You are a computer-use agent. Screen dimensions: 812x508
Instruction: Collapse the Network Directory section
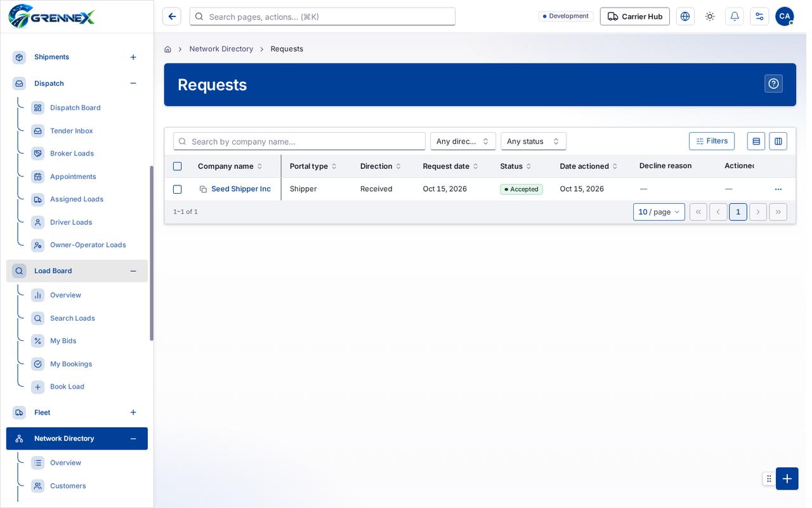click(133, 439)
